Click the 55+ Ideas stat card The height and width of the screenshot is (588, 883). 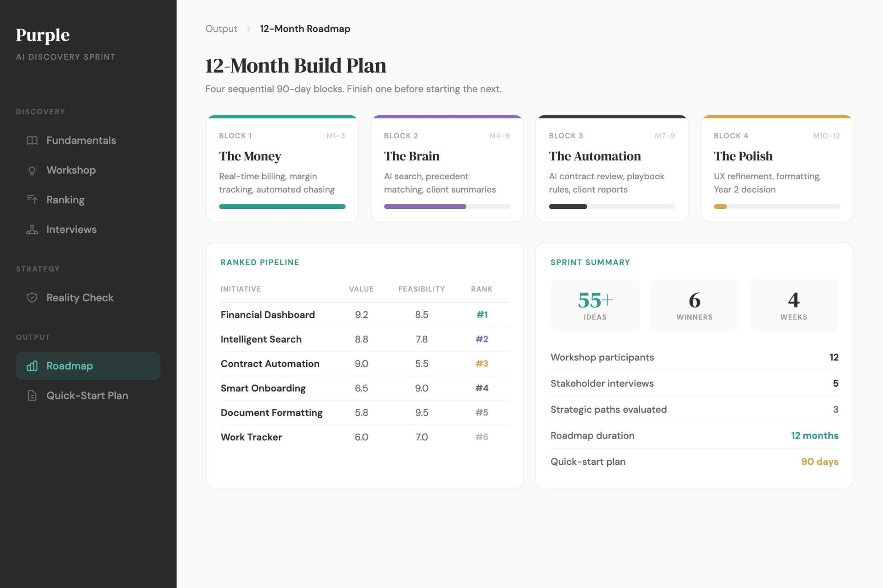coord(595,305)
